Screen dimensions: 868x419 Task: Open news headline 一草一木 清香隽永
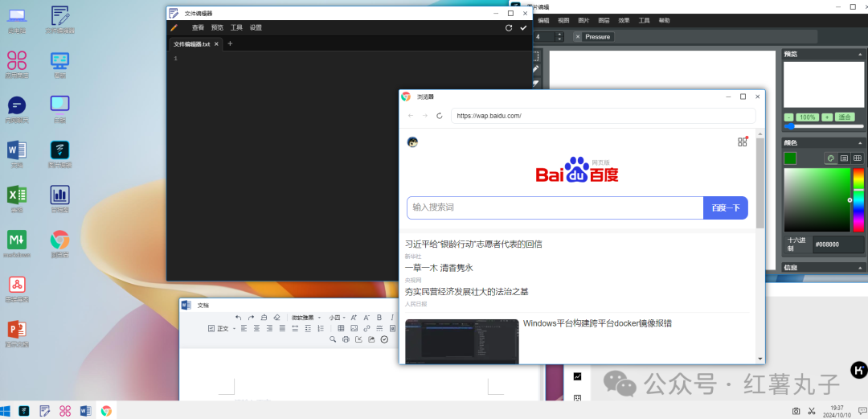(x=439, y=268)
